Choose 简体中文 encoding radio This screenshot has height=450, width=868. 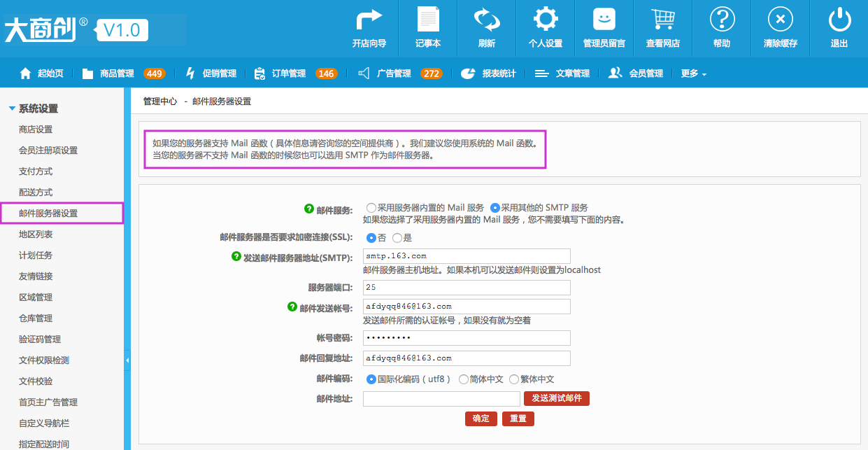(464, 379)
